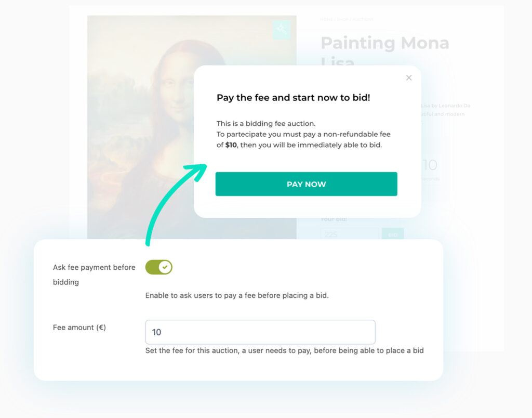Click the Set the fee for this auction description

(x=284, y=350)
